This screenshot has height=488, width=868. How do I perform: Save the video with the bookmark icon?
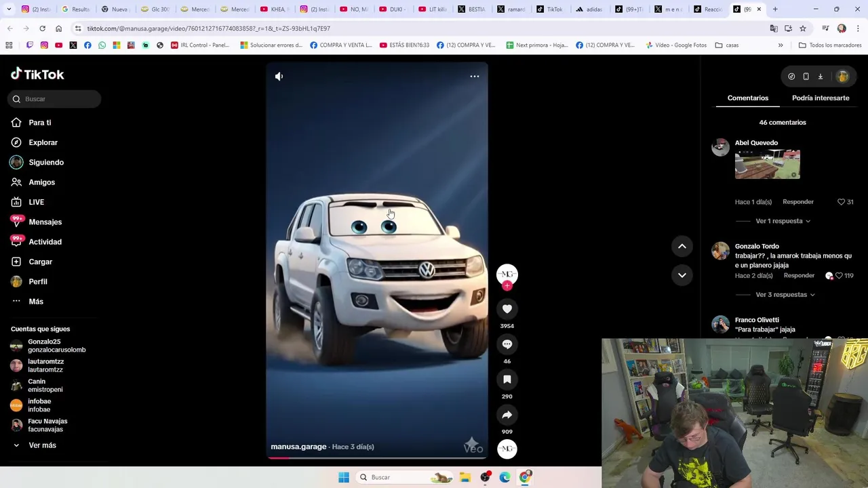coord(507,380)
